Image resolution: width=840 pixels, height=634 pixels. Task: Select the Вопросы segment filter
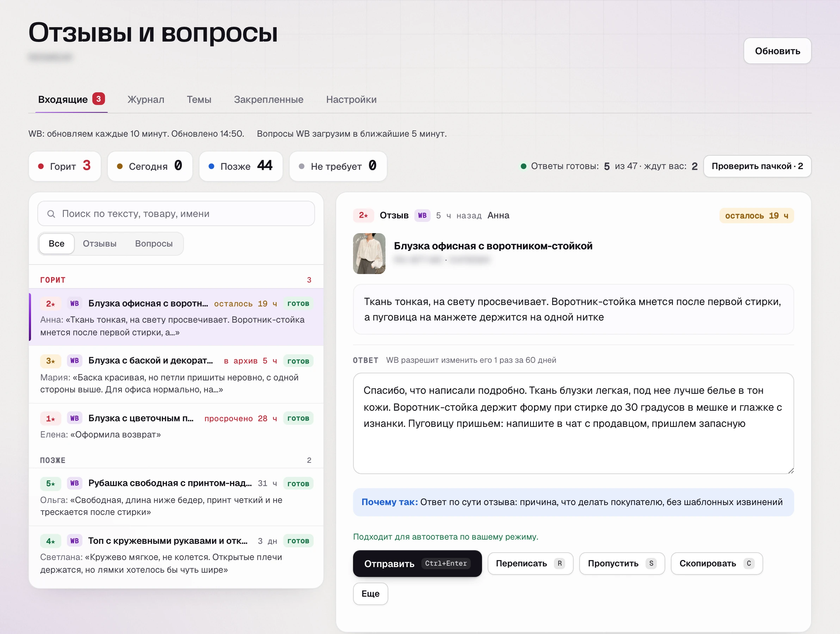point(154,244)
